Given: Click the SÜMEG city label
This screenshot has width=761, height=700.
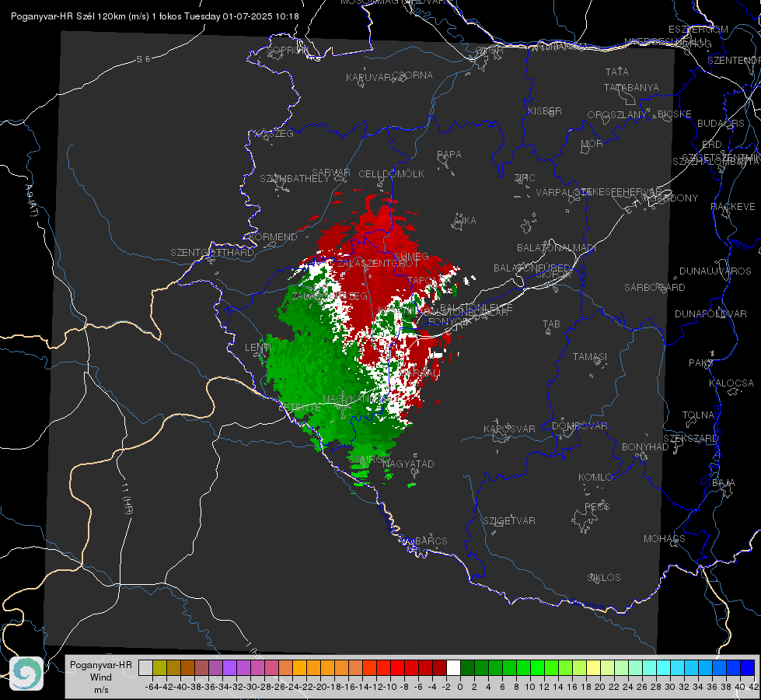Looking at the screenshot, I should point(411,257).
